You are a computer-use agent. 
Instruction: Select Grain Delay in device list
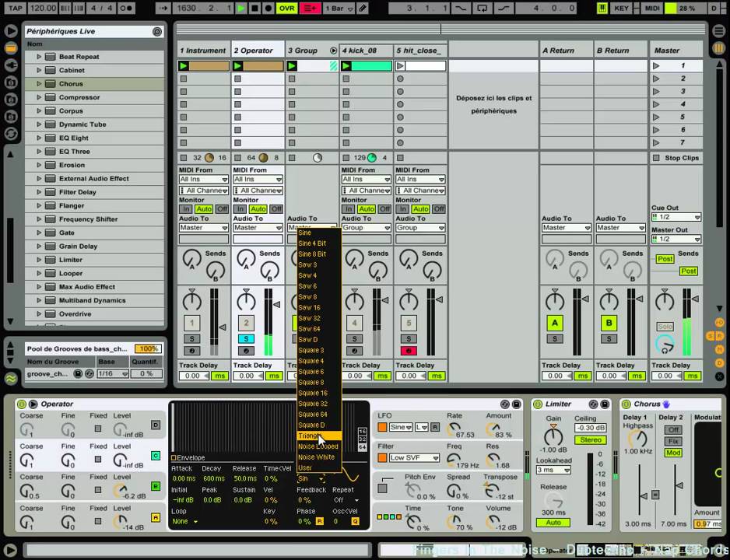[x=78, y=247]
